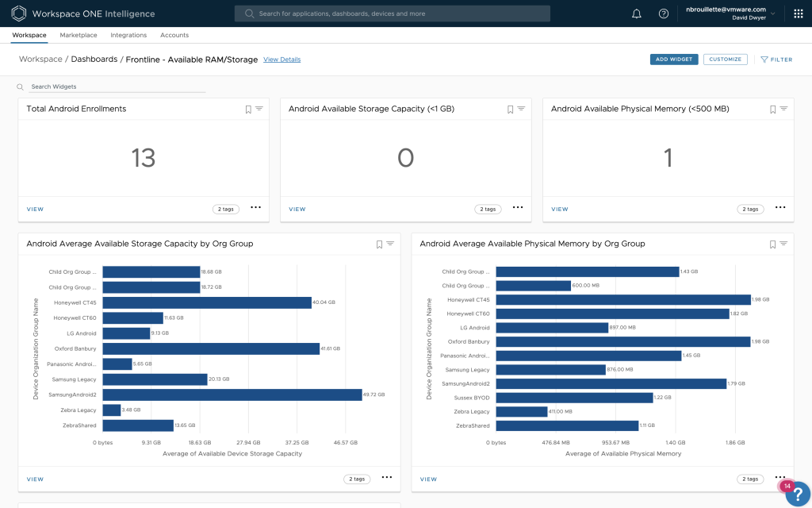Click VIEW on Average Storage Capacity chart widget

click(x=35, y=479)
